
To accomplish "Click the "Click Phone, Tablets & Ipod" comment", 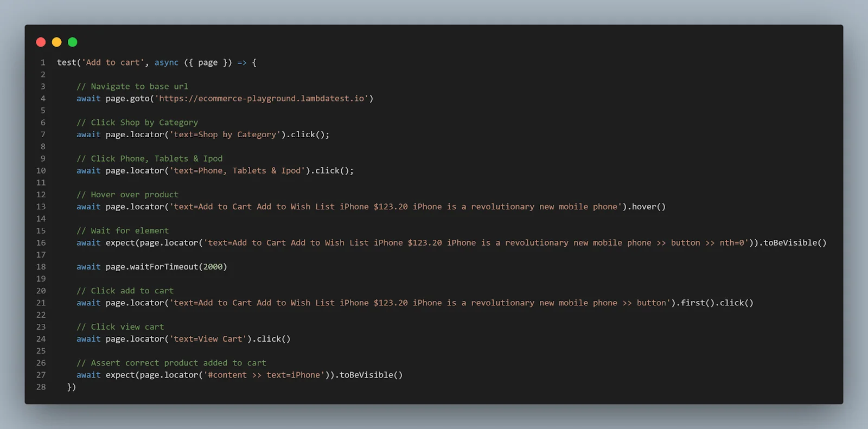I will point(149,158).
